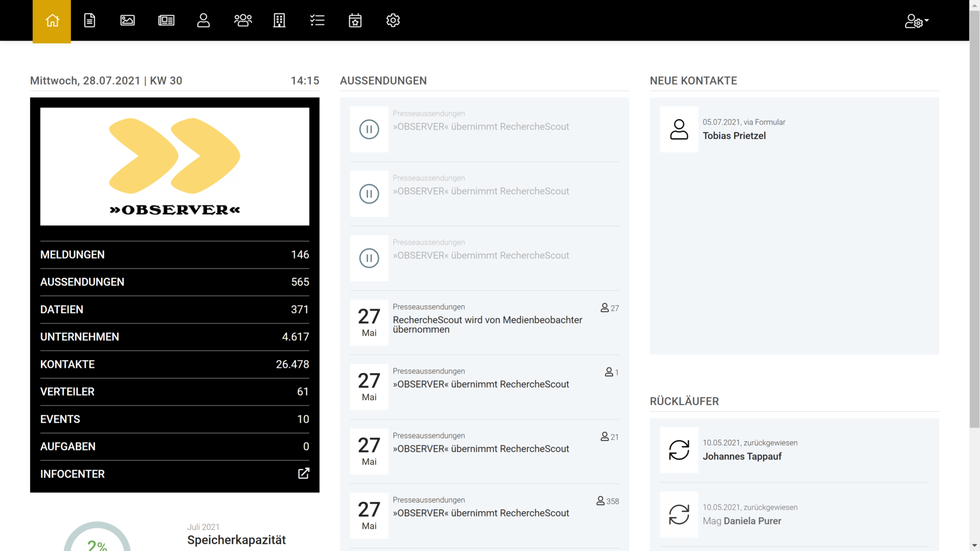
Task: Open the KONTAKTE row with 26.478
Action: (175, 364)
